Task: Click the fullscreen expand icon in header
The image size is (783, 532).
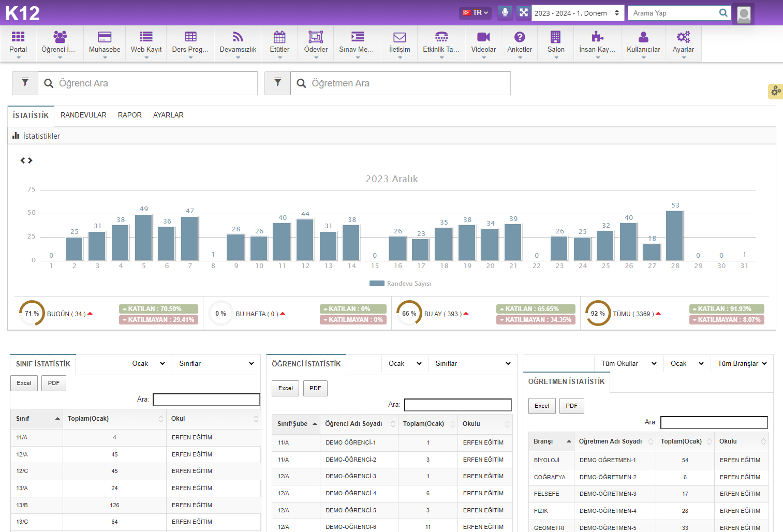Action: point(524,13)
